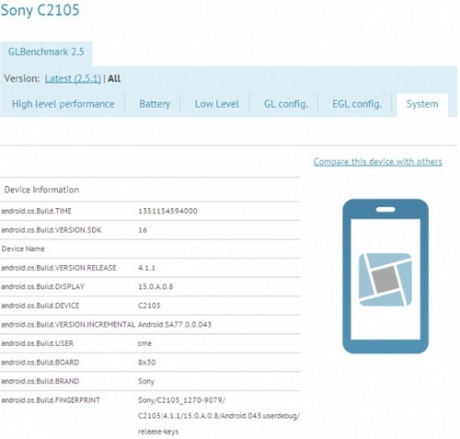Select the System tab
The height and width of the screenshot is (439, 460).
(x=422, y=104)
